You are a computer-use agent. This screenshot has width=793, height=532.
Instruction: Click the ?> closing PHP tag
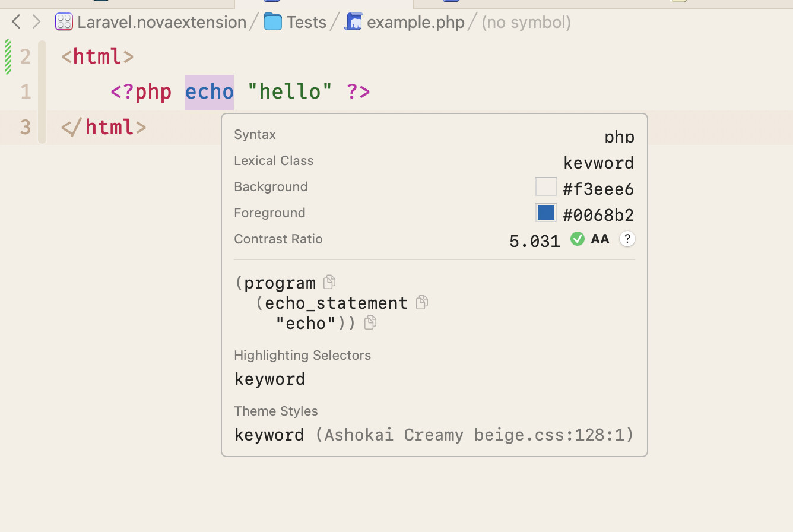pos(359,91)
